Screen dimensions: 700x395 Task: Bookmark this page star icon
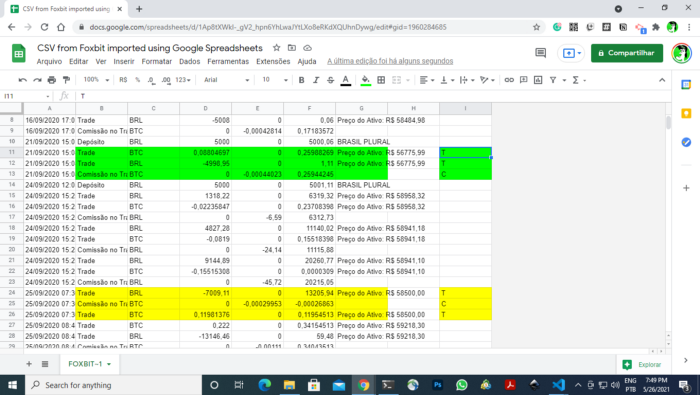point(536,27)
